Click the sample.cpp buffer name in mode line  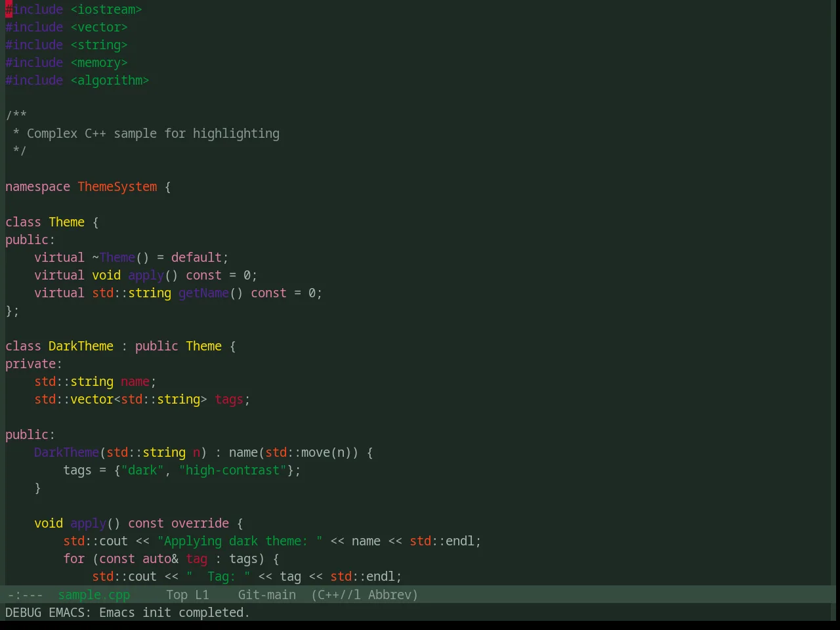94,595
